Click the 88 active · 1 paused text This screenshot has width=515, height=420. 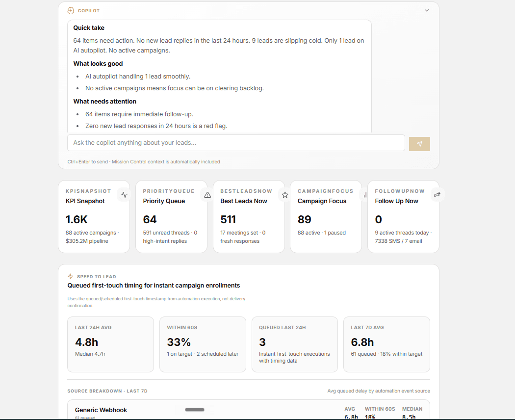click(322, 233)
